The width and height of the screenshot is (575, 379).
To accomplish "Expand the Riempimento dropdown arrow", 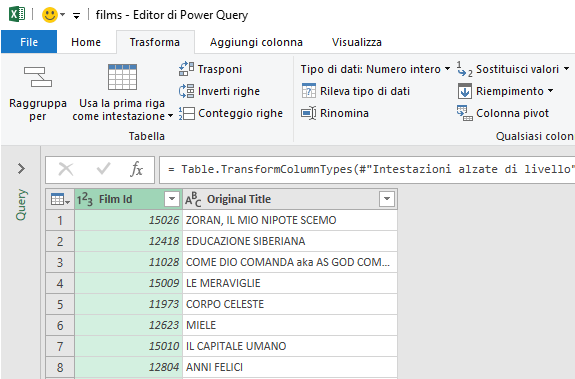I will 551,91.
